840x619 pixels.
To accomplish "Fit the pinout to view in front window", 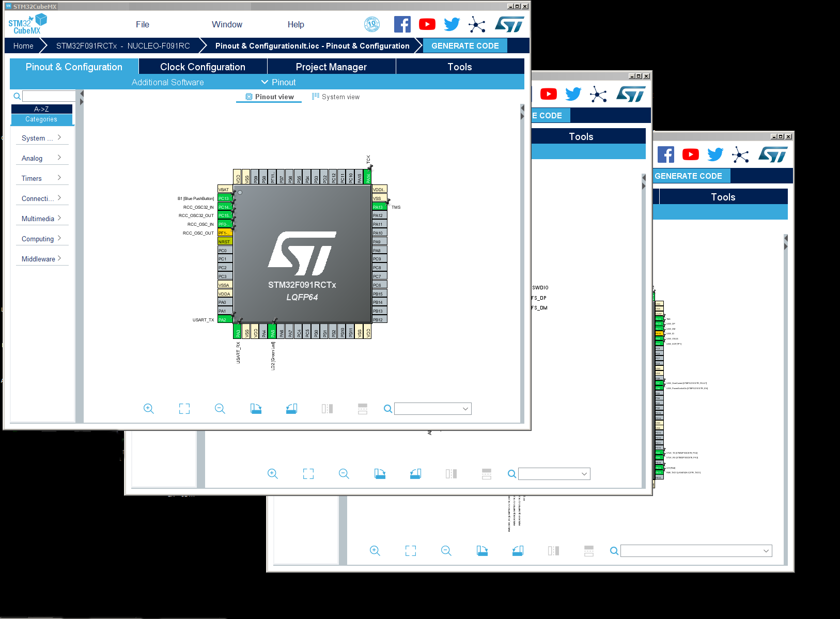I will click(184, 409).
